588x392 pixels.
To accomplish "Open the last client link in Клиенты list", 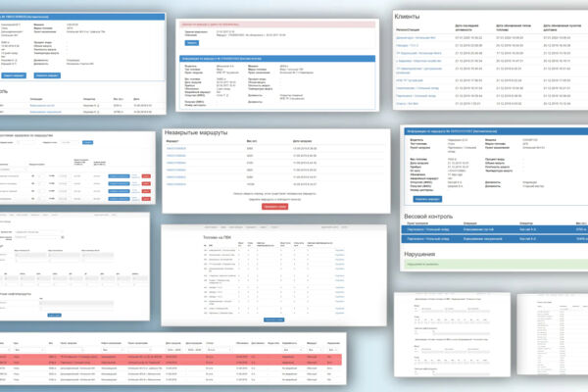I will coord(407,104).
